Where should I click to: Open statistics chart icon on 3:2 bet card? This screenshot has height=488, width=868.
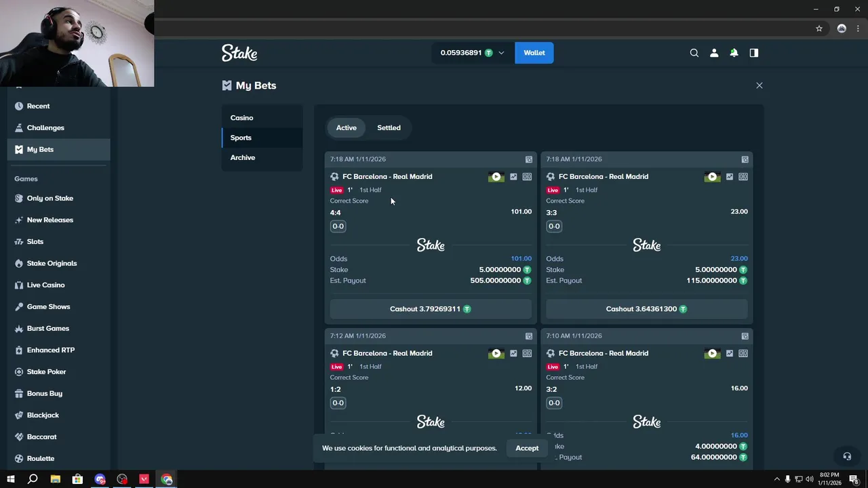[729, 354]
